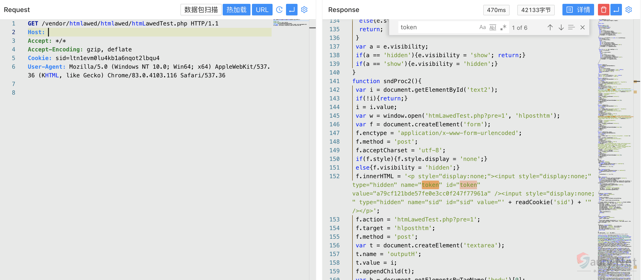Image resolution: width=644 pixels, height=280 pixels.
Task: Toggle Match Whole Word option
Action: (493, 27)
